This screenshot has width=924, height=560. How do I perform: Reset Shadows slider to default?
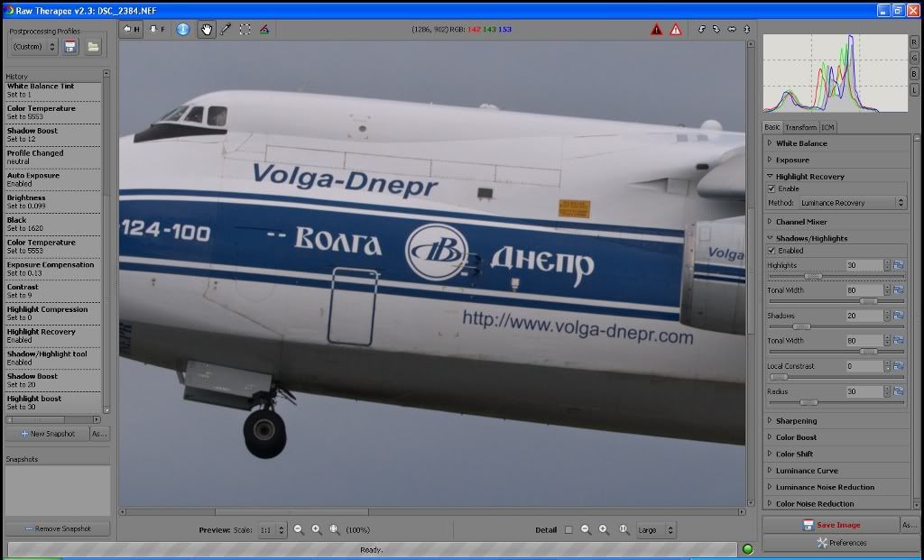(x=898, y=316)
